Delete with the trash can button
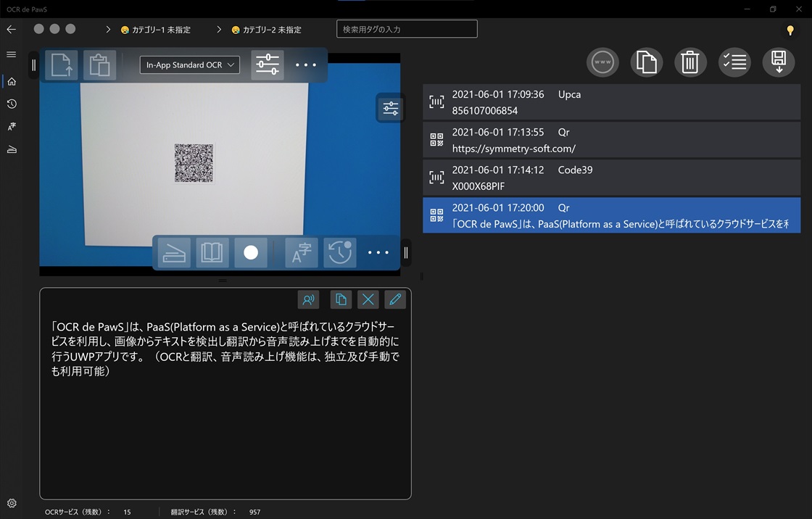This screenshot has width=812, height=519. coord(690,62)
